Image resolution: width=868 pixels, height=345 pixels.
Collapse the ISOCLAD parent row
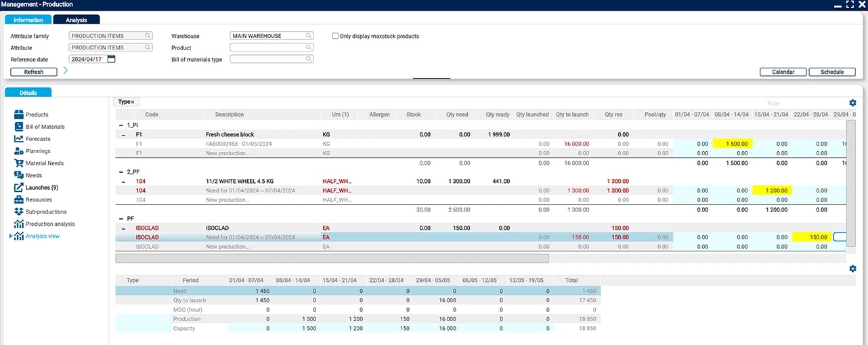click(x=123, y=228)
